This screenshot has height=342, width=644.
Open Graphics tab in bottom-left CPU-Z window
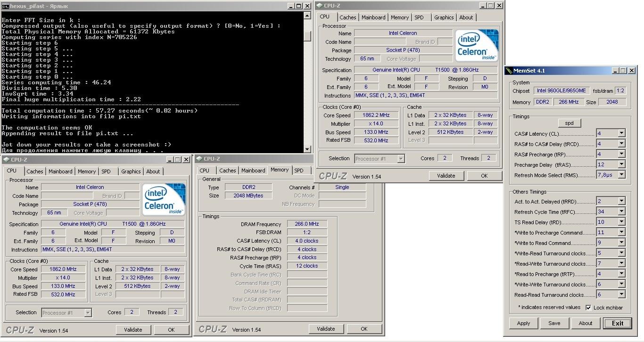click(131, 171)
